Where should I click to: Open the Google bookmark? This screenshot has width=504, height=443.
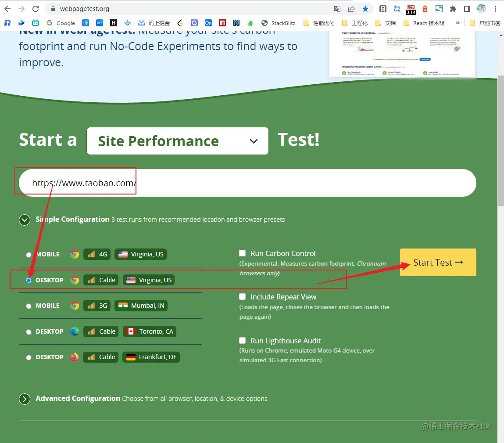(x=61, y=23)
